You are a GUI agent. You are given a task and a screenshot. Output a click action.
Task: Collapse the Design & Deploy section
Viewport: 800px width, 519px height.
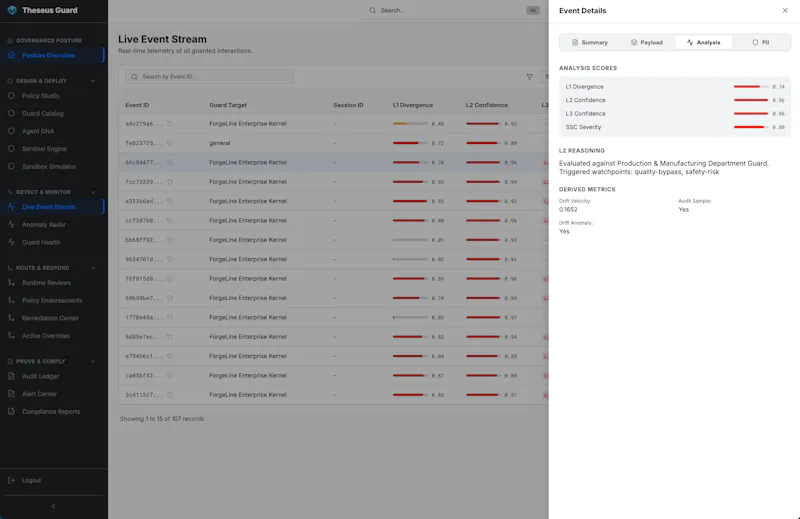pyautogui.click(x=93, y=81)
